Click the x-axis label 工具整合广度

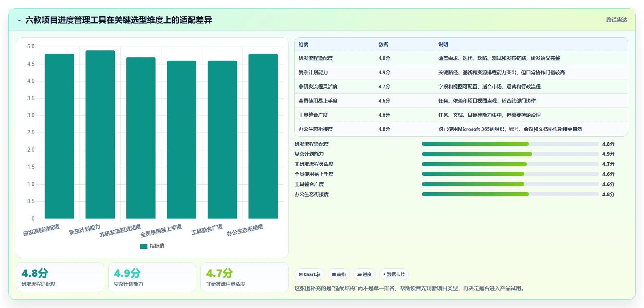click(x=207, y=229)
